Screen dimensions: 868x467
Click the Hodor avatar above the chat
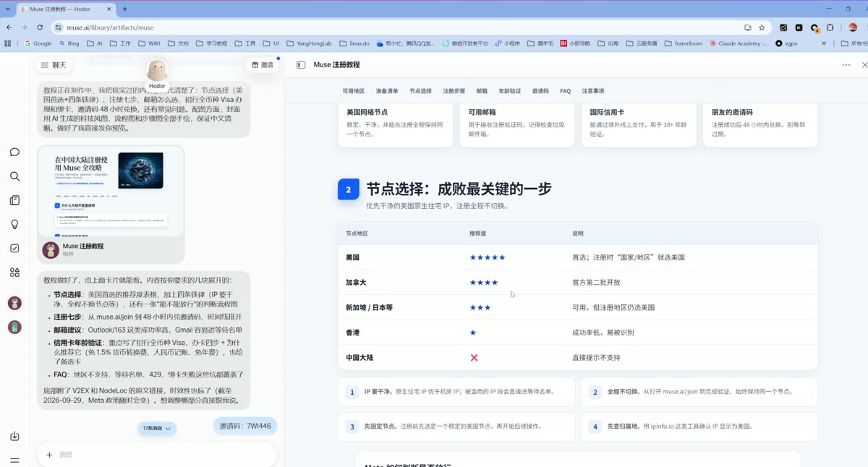[x=157, y=70]
